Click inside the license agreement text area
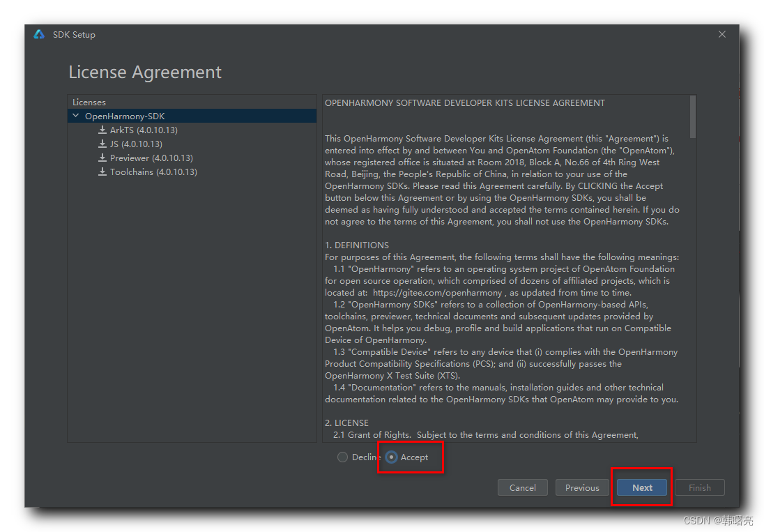The image size is (764, 532). click(502, 279)
